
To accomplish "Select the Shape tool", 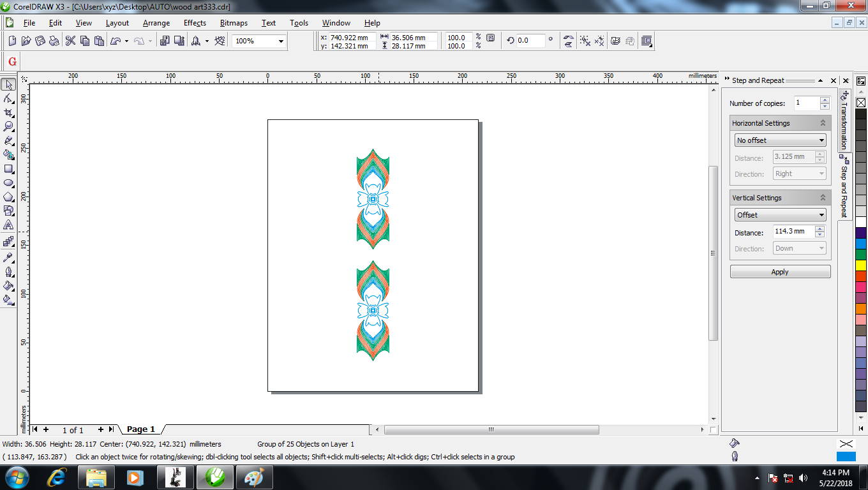I will 9,98.
